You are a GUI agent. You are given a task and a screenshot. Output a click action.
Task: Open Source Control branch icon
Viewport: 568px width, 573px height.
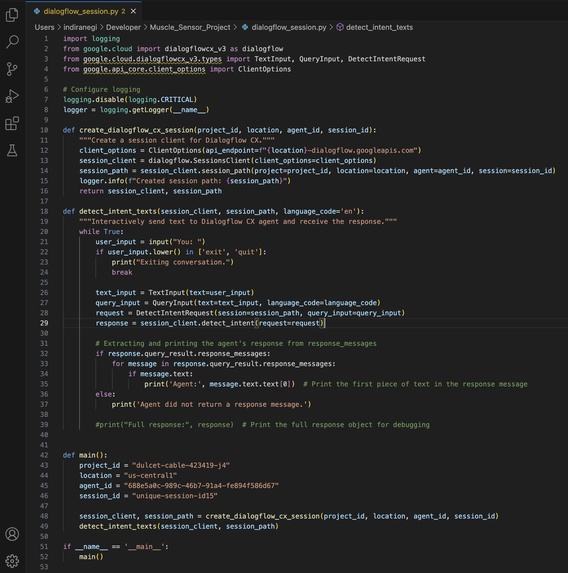tap(12, 69)
